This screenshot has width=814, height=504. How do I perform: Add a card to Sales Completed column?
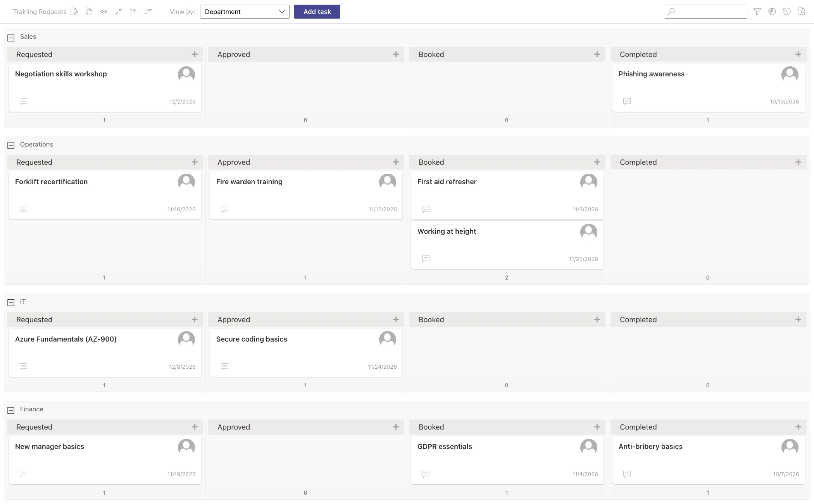pyautogui.click(x=798, y=54)
